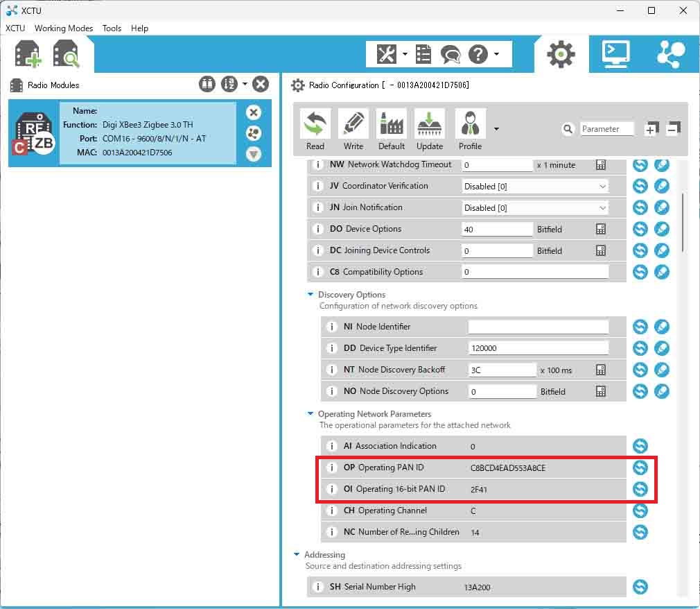
Task: Click the Parameter search field
Action: pyautogui.click(x=607, y=129)
